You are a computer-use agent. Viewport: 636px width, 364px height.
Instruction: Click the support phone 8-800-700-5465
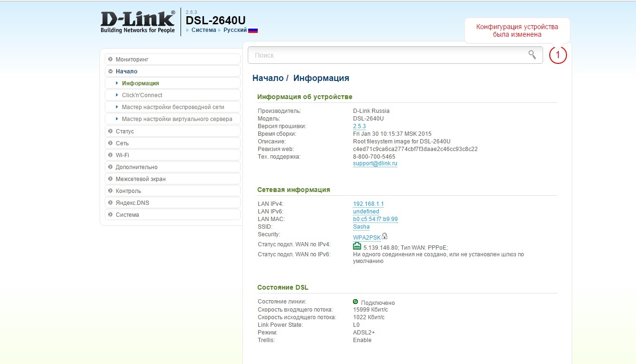coord(374,157)
